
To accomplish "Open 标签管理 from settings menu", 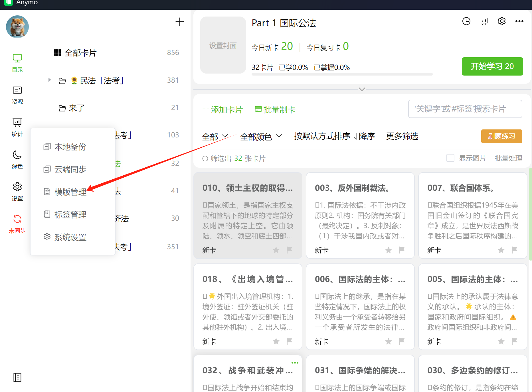I will (65, 214).
